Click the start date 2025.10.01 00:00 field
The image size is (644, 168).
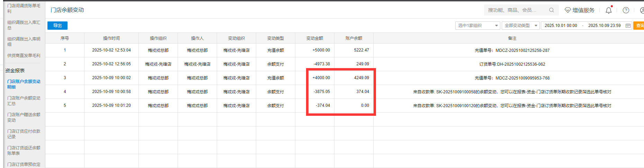click(561, 26)
